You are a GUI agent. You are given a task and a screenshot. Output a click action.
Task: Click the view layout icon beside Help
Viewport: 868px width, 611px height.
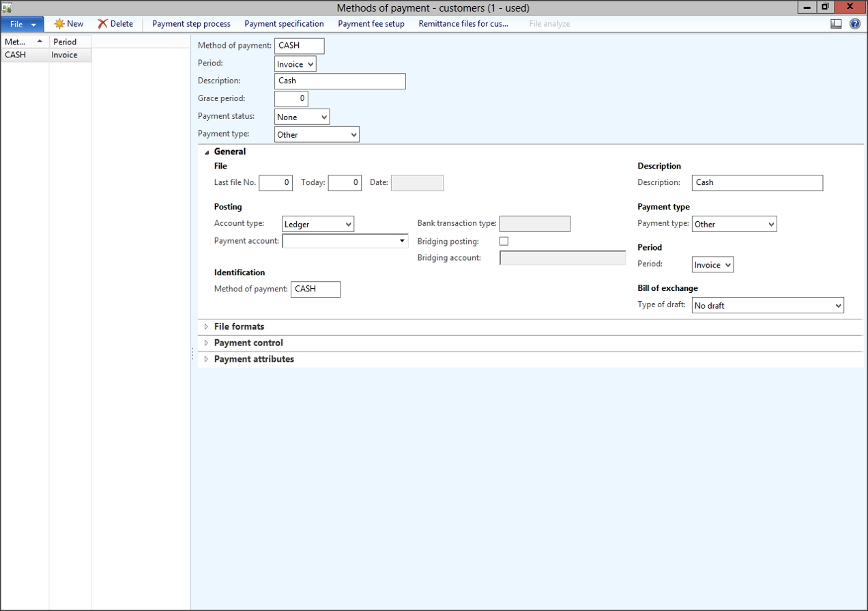click(x=836, y=24)
